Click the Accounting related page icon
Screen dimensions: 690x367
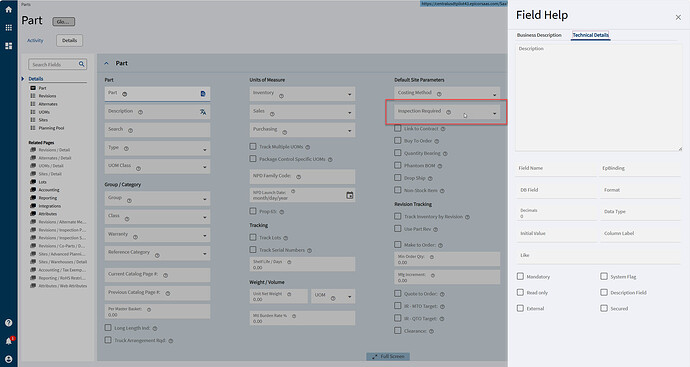coord(33,190)
